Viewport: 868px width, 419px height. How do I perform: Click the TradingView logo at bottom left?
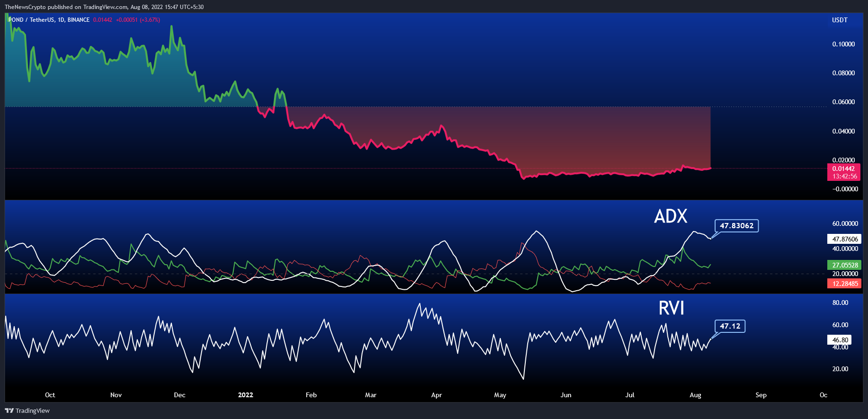tap(27, 410)
